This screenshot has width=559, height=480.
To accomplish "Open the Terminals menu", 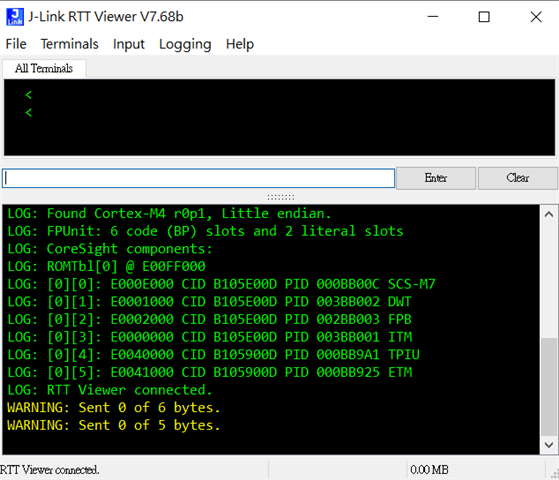I will 70,44.
